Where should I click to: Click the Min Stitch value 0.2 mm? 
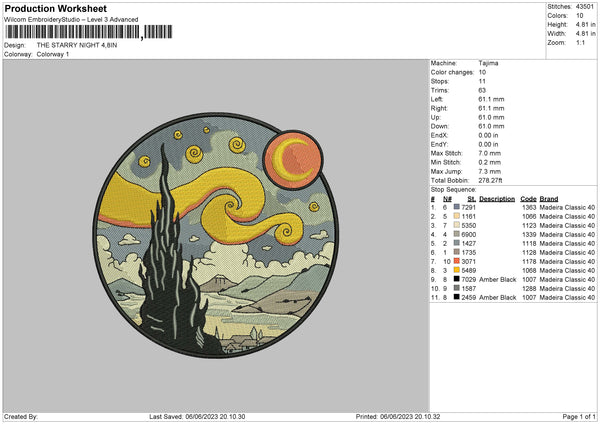coord(489,163)
